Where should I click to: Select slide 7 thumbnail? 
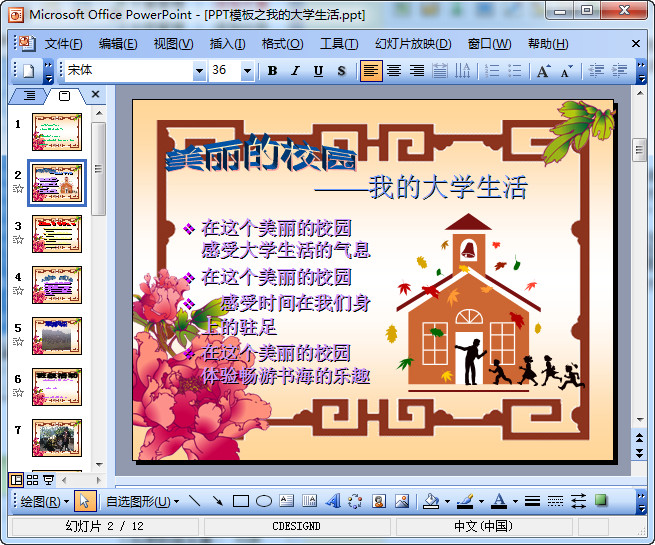(57, 438)
